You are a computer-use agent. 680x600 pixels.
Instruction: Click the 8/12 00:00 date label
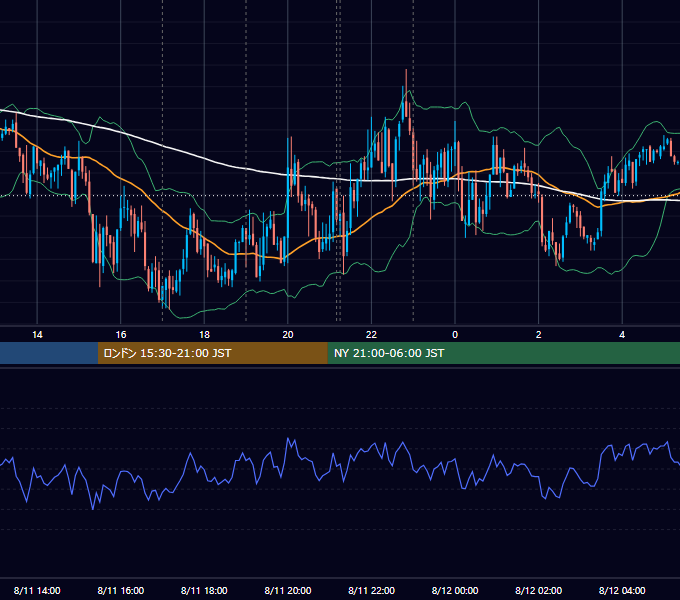[455, 590]
